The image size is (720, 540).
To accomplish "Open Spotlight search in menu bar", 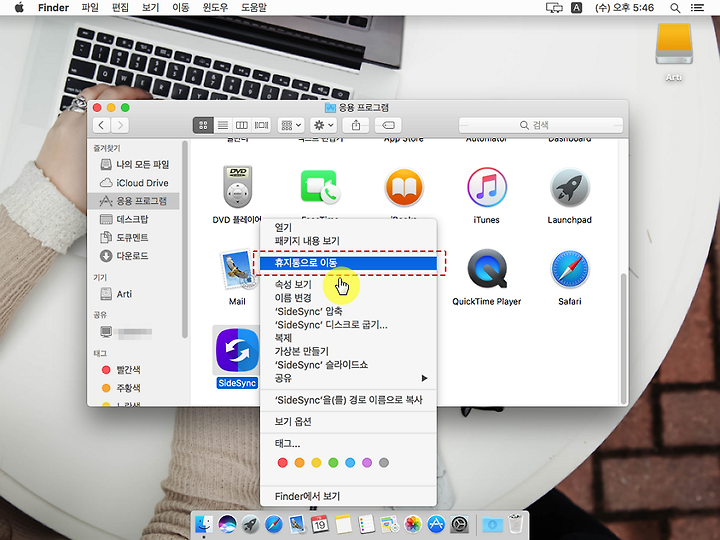I will click(675, 7).
